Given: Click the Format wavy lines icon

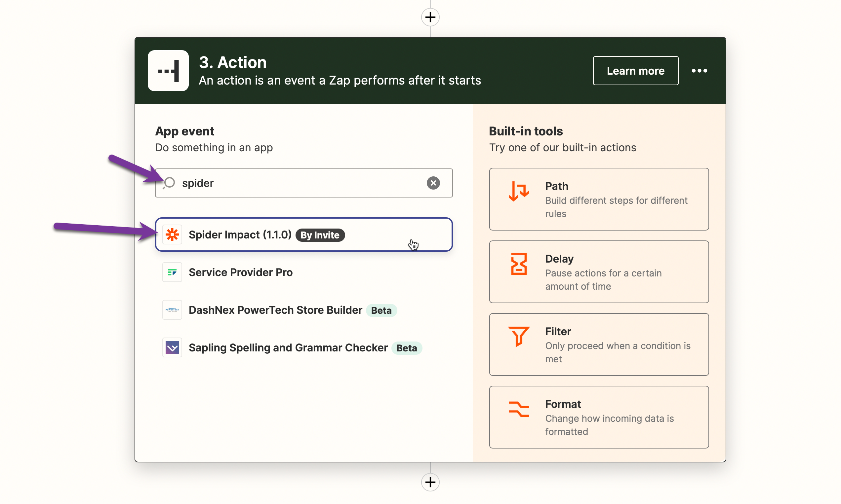Looking at the screenshot, I should click(519, 409).
